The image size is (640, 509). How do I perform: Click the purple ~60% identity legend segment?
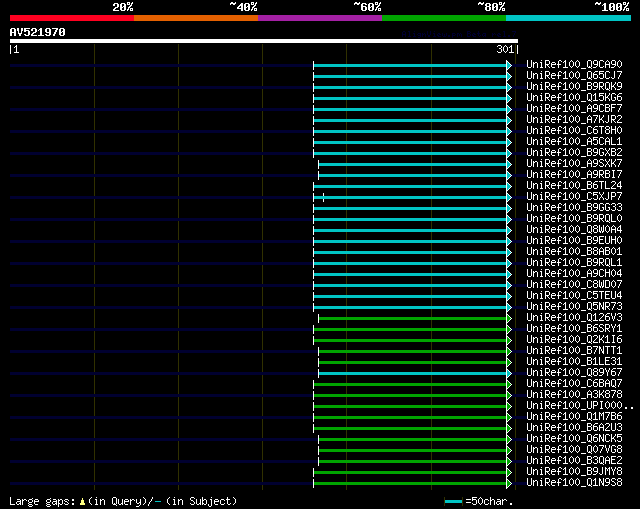[x=320, y=18]
